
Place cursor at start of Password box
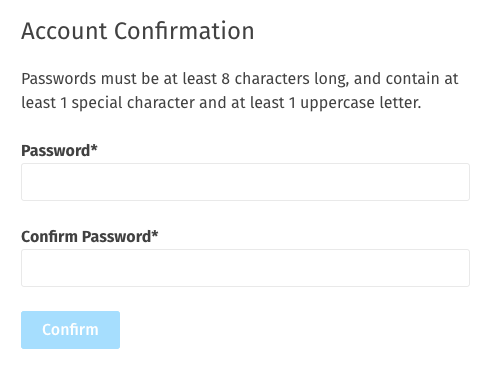click(x=27, y=182)
